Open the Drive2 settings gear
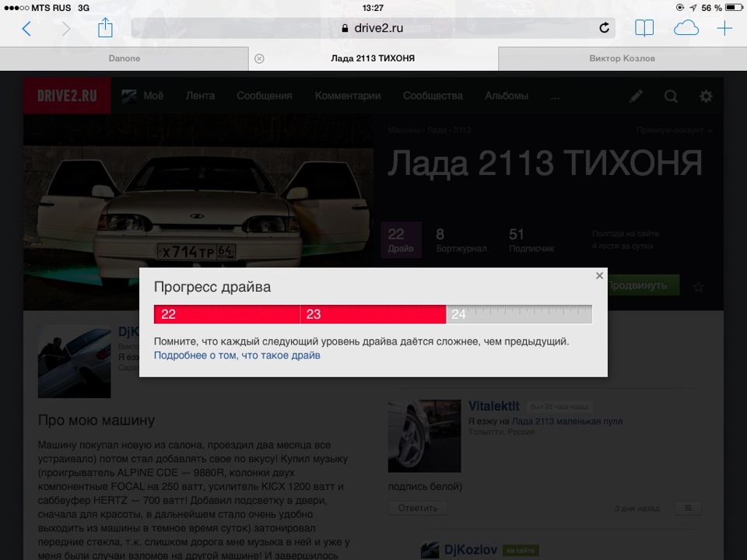 point(706,96)
